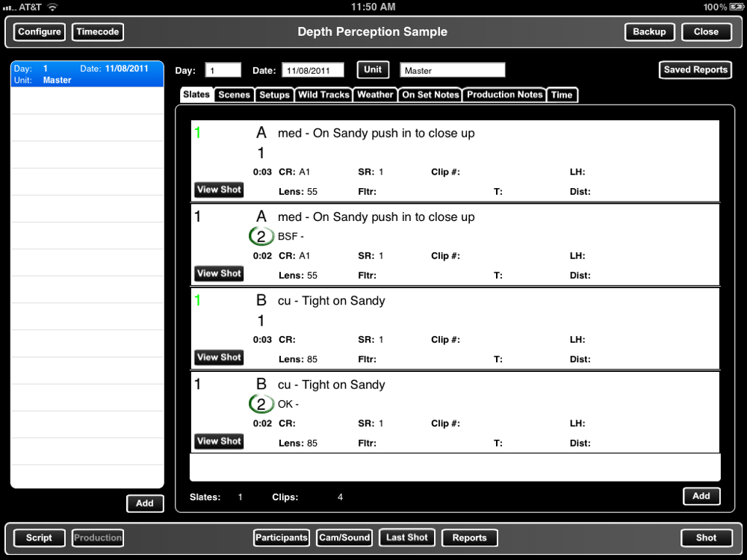The height and width of the screenshot is (560, 747).
Task: Select first 'cu - Tight on Sandy' row
Action: (455, 329)
